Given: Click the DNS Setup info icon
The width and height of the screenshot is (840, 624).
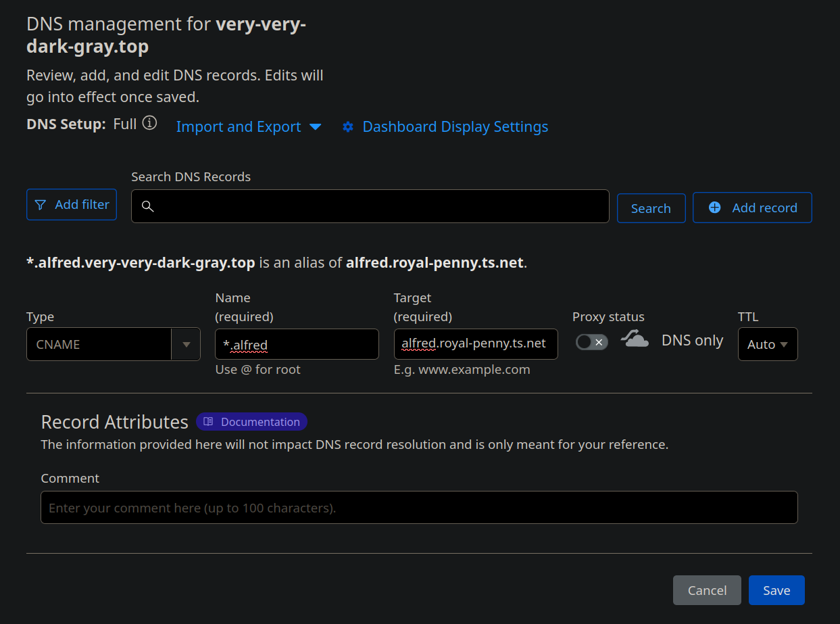Looking at the screenshot, I should point(150,124).
